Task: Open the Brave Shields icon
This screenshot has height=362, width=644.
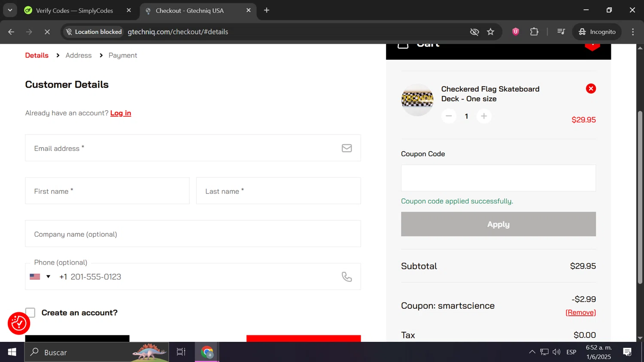Action: click(516, 32)
